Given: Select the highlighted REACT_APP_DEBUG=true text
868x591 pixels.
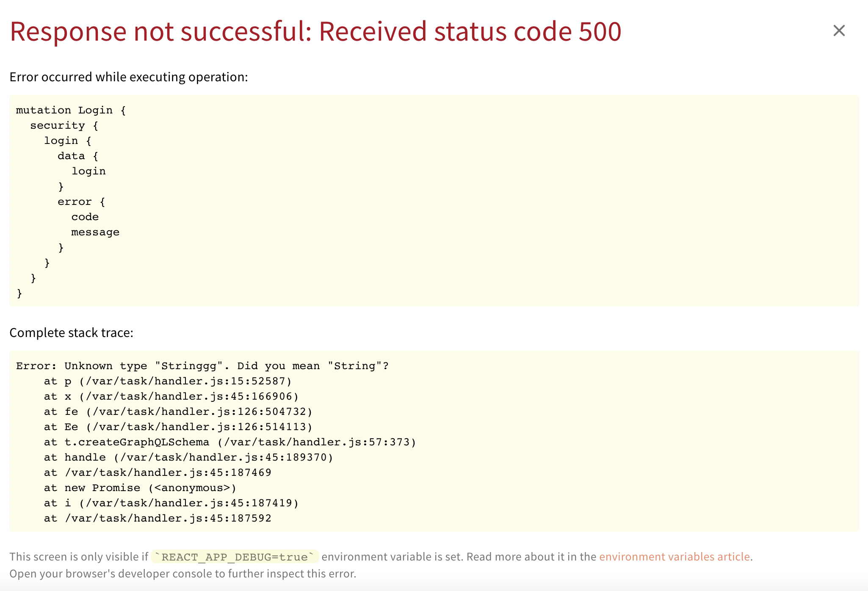Looking at the screenshot, I should [235, 557].
